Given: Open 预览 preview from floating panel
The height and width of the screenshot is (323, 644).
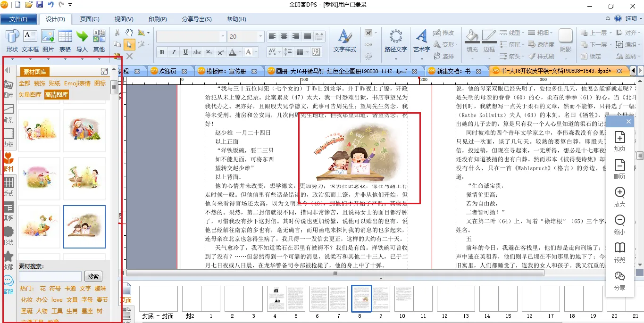Looking at the screenshot, I should 619,252.
